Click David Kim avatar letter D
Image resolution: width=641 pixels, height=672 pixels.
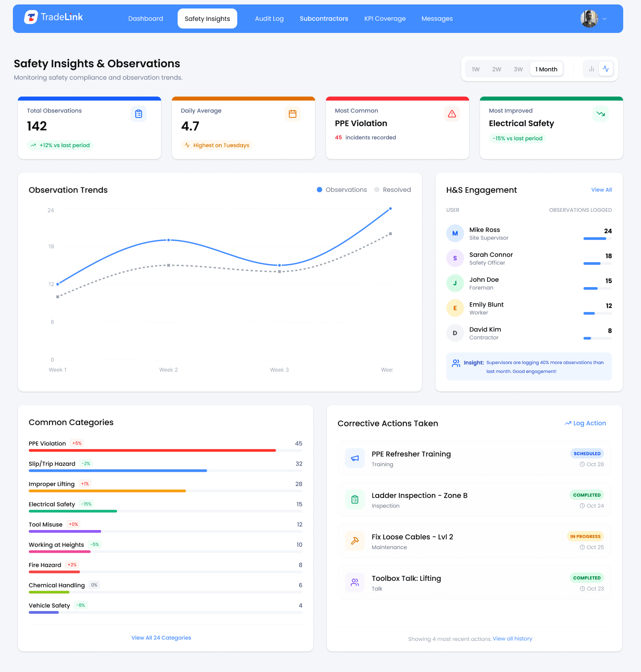coord(455,333)
